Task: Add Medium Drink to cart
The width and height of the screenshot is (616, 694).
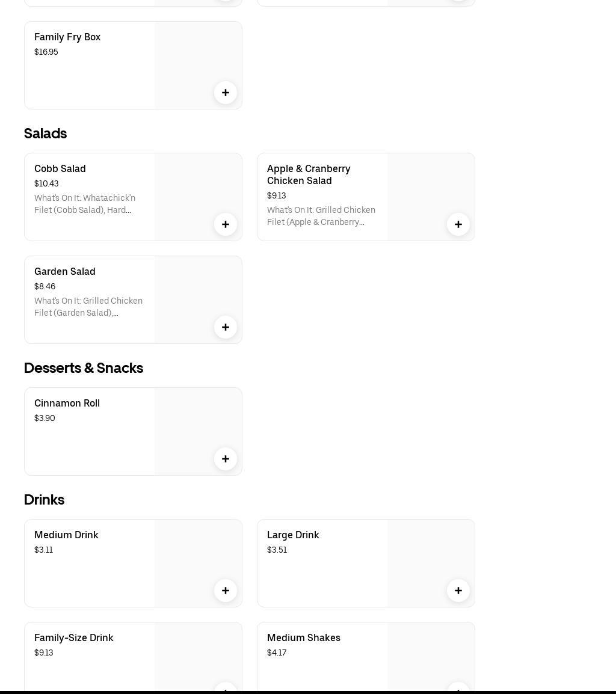Action: coord(226,591)
